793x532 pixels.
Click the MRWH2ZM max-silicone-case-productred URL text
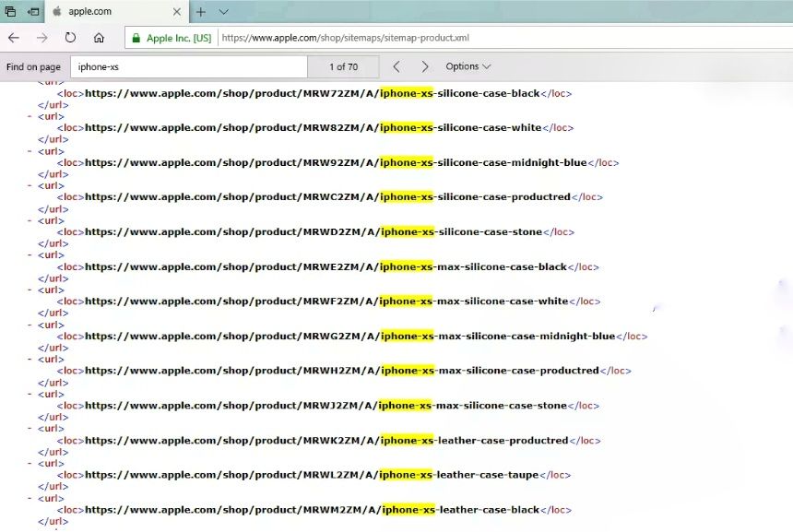[x=342, y=371]
